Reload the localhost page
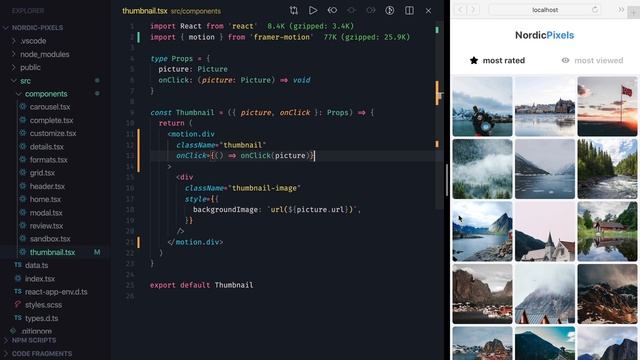The width and height of the screenshot is (640, 360). [595, 9]
